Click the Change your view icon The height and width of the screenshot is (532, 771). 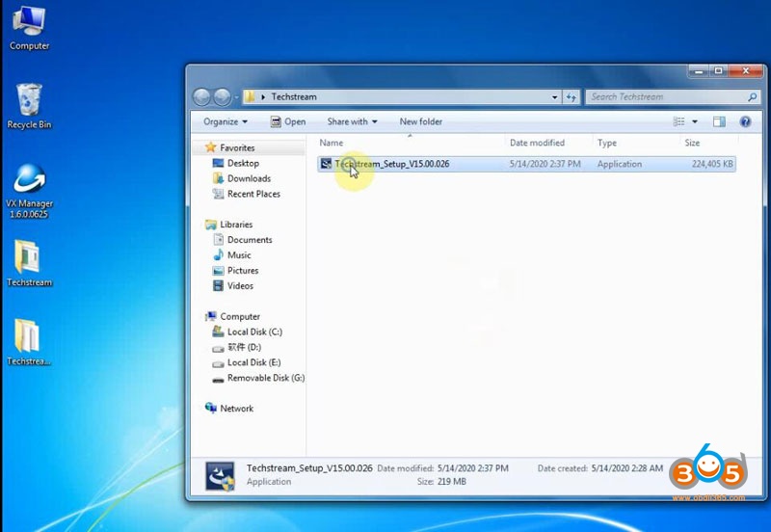click(679, 121)
